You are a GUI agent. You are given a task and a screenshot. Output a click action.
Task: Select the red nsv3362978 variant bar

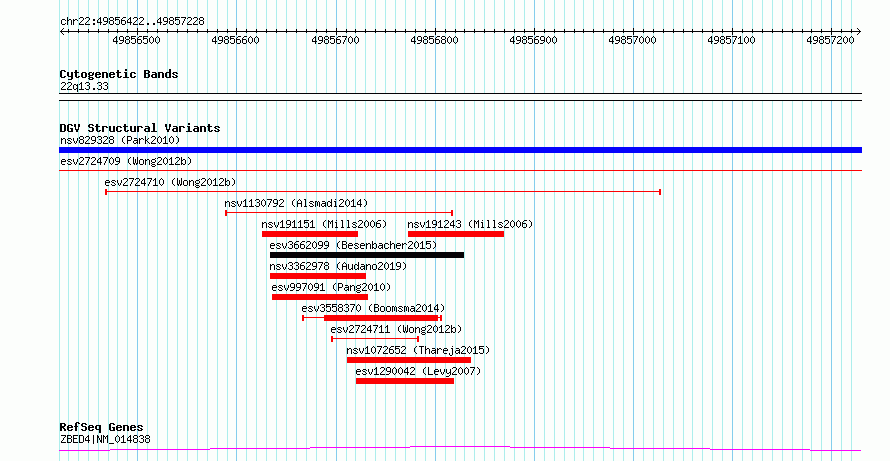pos(318,276)
